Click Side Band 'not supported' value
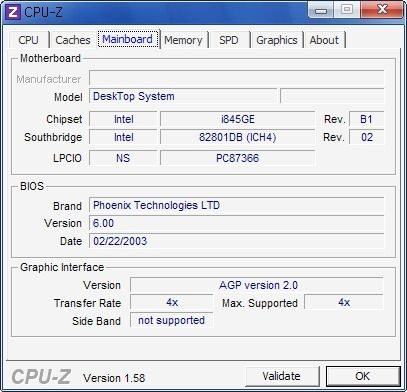407x392 pixels. tap(171, 320)
